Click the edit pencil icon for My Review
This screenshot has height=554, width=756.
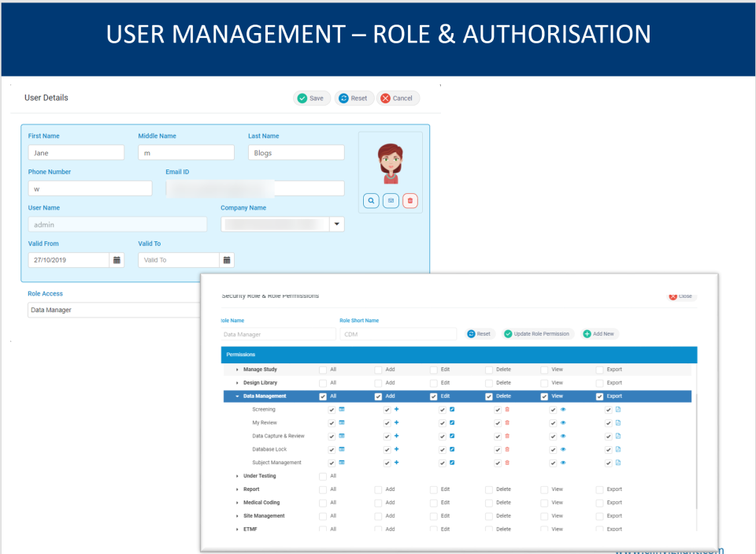click(453, 422)
